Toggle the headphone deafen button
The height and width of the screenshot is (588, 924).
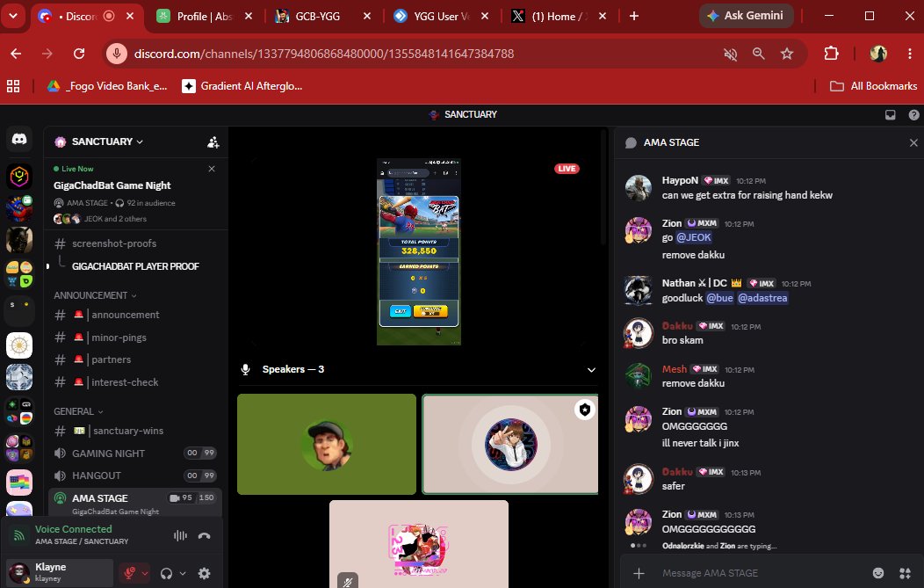pos(166,573)
